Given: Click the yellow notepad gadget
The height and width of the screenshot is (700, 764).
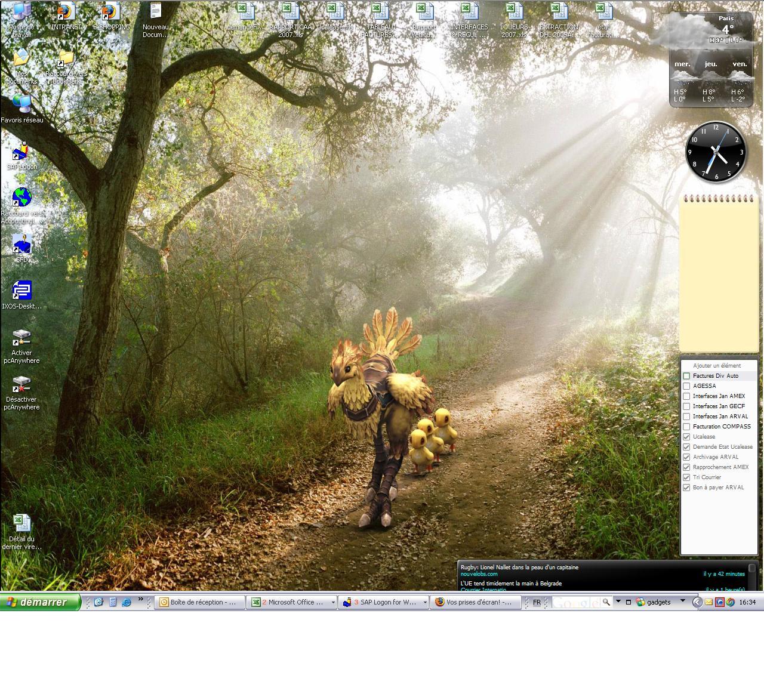Looking at the screenshot, I should click(x=719, y=273).
